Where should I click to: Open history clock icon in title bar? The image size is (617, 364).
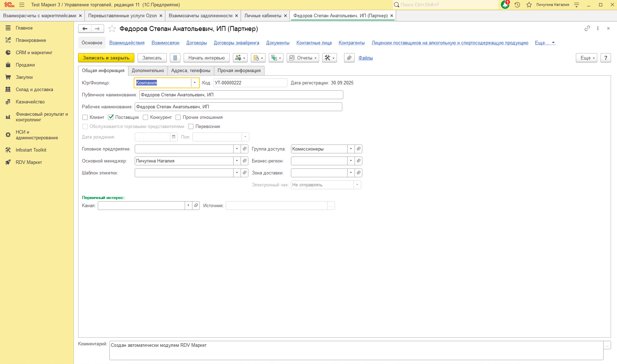tap(517, 5)
